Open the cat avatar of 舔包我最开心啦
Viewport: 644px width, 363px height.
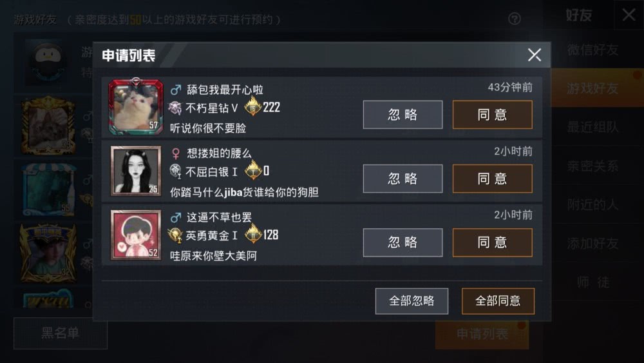coord(135,106)
